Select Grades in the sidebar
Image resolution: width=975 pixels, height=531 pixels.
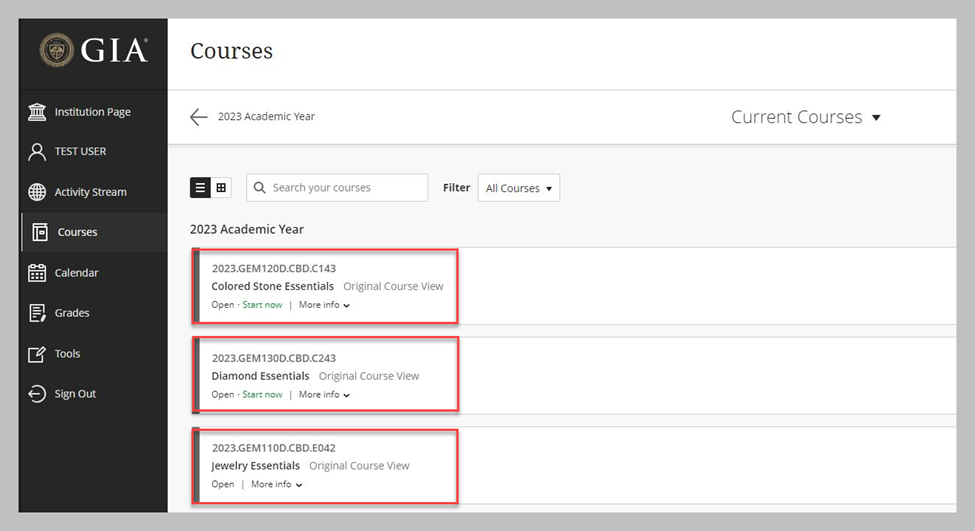point(72,313)
